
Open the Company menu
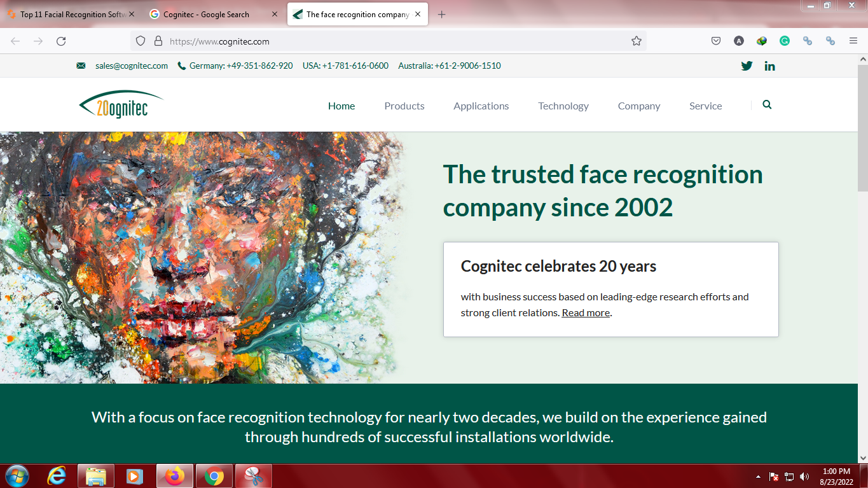[639, 106]
